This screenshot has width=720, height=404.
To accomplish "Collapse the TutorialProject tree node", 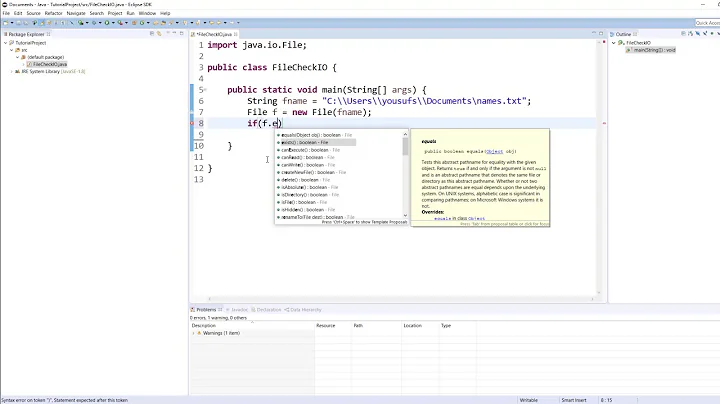I will [6, 43].
